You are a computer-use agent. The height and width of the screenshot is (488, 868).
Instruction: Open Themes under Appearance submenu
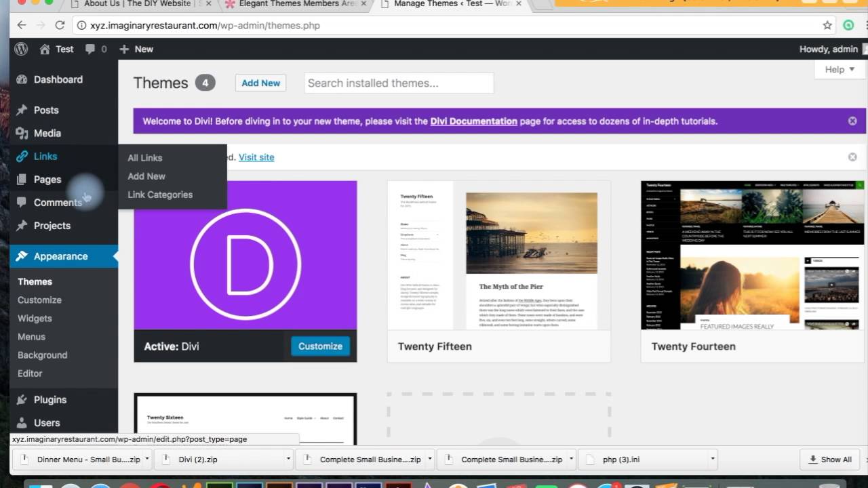click(x=35, y=281)
